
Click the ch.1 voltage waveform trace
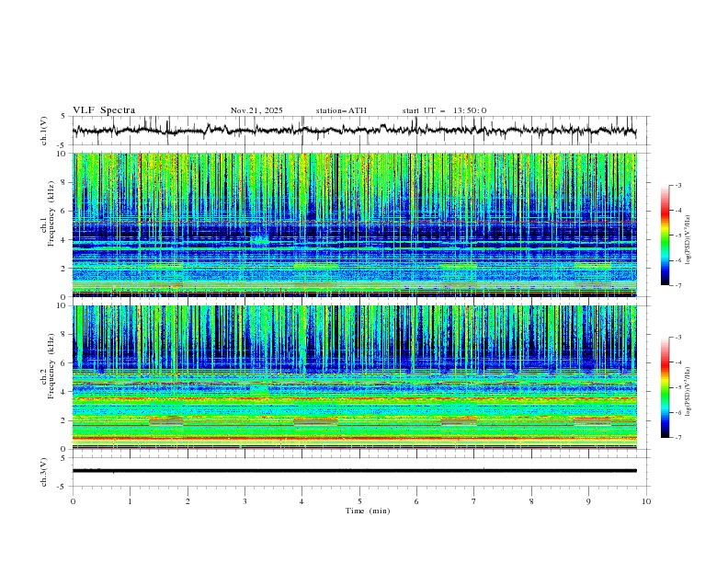354,131
